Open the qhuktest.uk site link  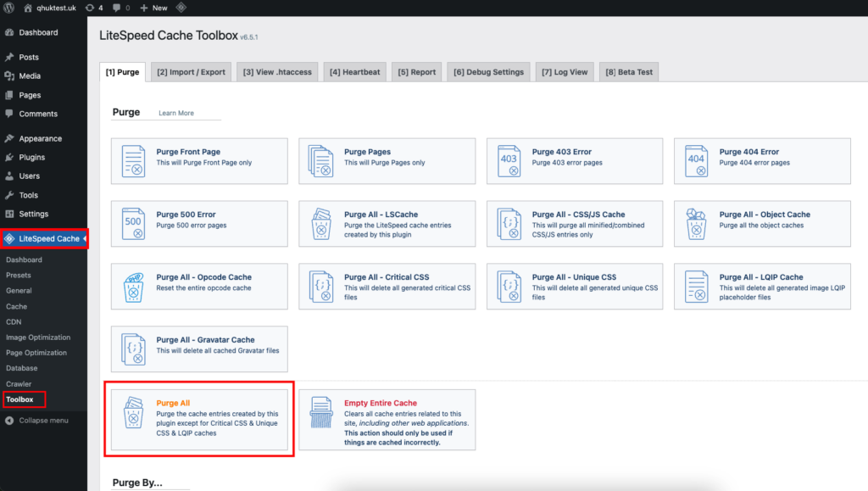click(50, 8)
